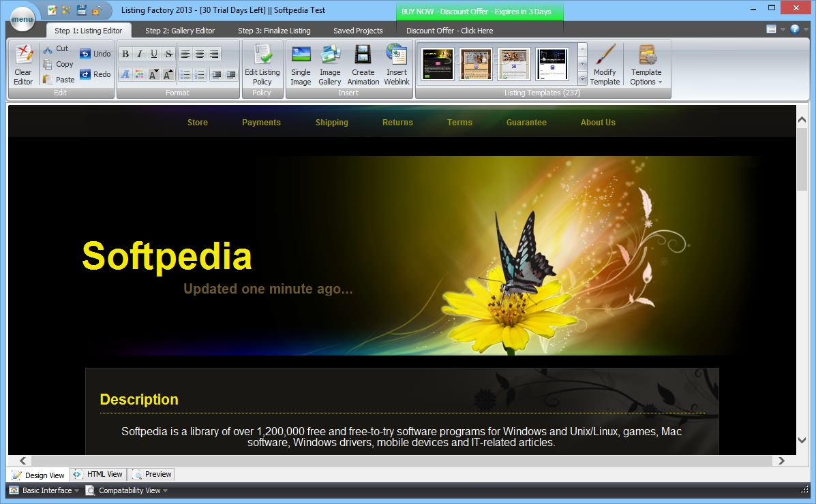Expand the Basic Interface dropdown
The height and width of the screenshot is (504, 816).
(x=76, y=490)
